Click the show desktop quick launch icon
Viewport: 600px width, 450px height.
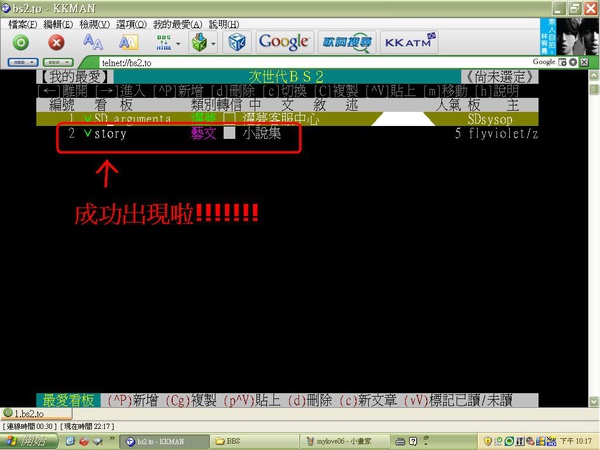[98, 441]
